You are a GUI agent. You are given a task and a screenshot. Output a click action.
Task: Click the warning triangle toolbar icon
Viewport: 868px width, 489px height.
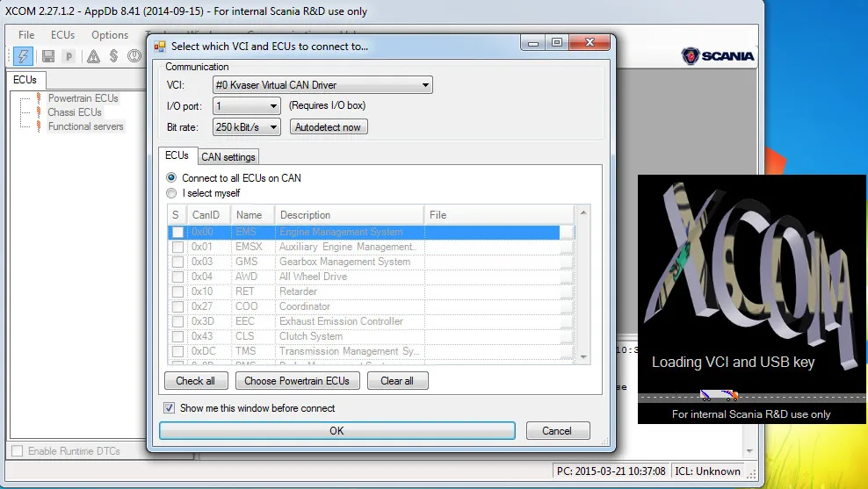pyautogui.click(x=93, y=56)
